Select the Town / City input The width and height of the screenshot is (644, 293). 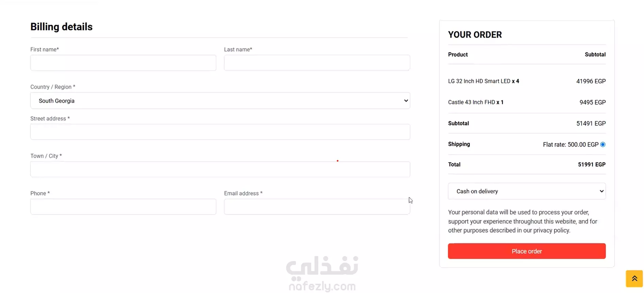220,169
